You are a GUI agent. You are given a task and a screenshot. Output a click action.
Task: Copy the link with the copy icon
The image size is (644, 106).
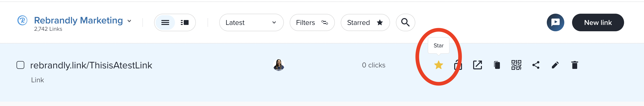pos(497,65)
